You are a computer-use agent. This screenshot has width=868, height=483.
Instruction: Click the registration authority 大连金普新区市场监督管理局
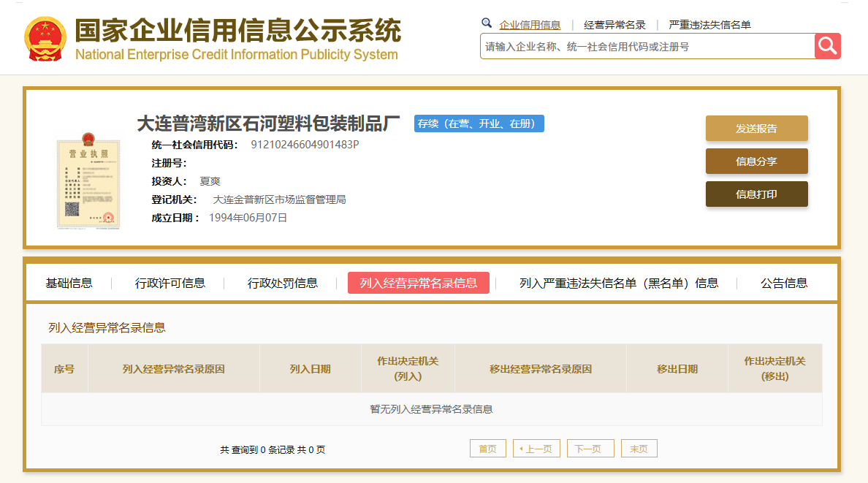coord(280,199)
